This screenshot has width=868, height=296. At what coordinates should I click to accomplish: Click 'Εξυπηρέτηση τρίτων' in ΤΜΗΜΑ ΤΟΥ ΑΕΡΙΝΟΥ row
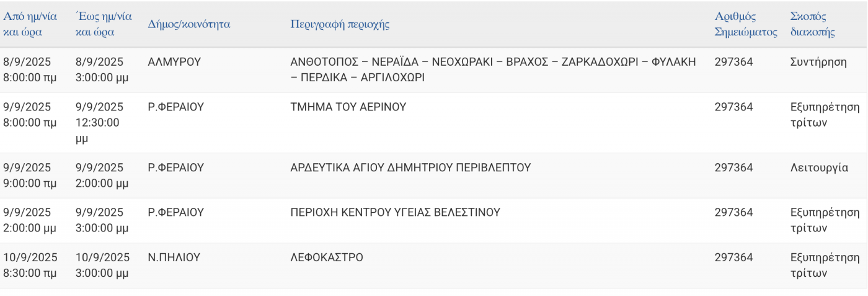tap(825, 115)
